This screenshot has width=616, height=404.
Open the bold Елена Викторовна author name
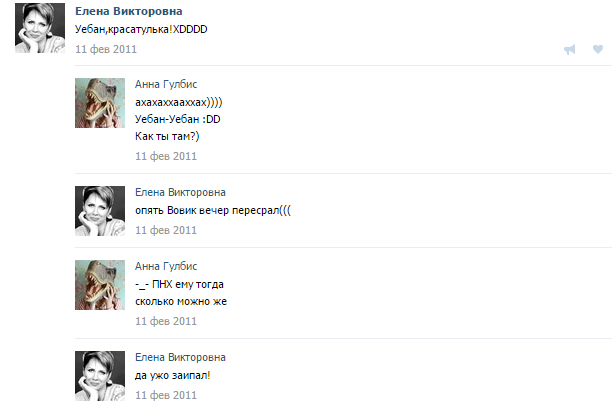(x=128, y=11)
